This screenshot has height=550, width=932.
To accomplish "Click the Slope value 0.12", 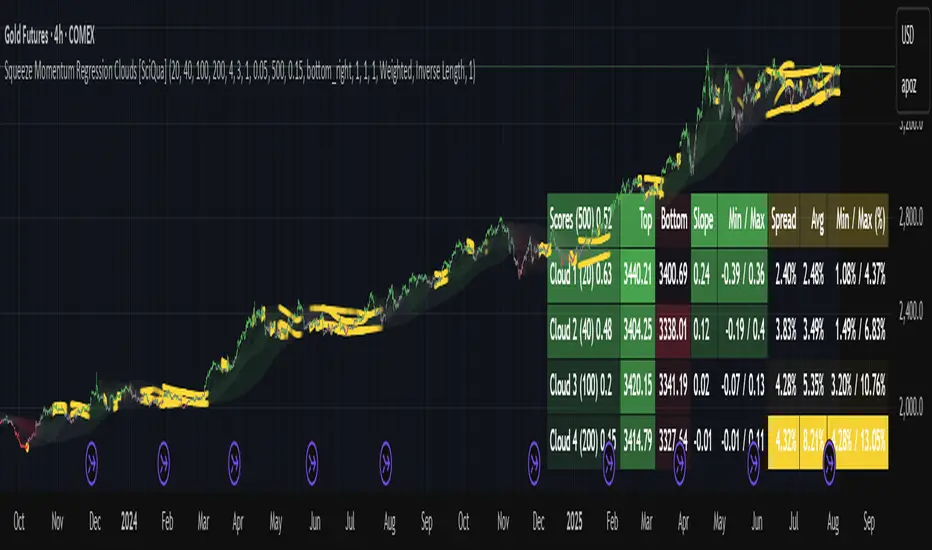I will pos(702,330).
